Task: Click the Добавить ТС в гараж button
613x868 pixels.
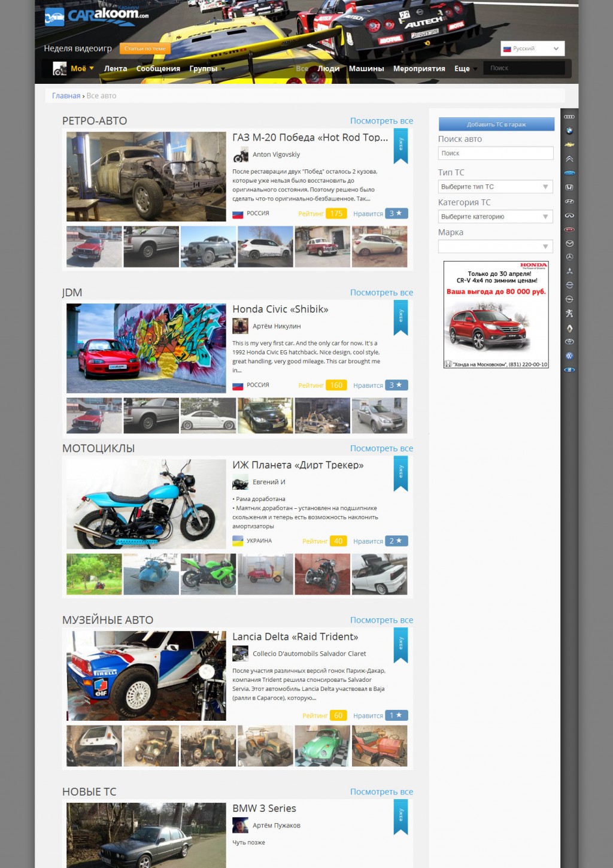Action: click(496, 125)
